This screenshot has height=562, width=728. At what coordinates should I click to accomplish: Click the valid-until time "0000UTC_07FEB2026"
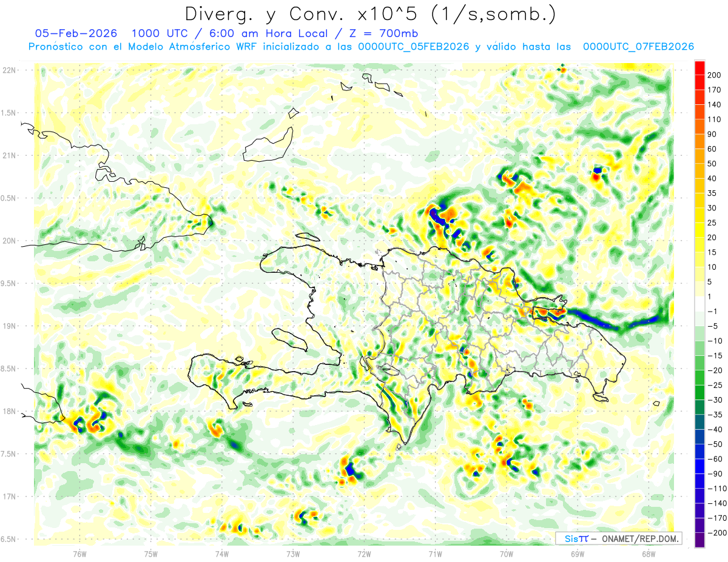(638, 47)
